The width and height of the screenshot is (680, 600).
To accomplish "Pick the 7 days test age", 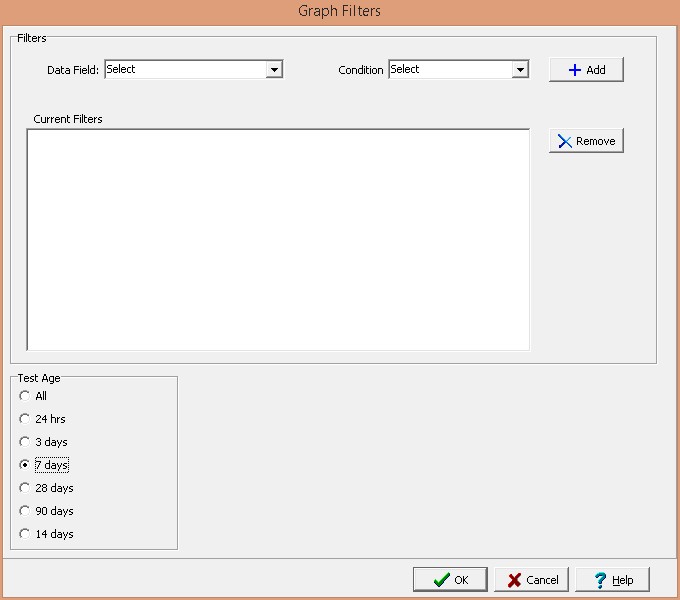I will click(x=25, y=465).
